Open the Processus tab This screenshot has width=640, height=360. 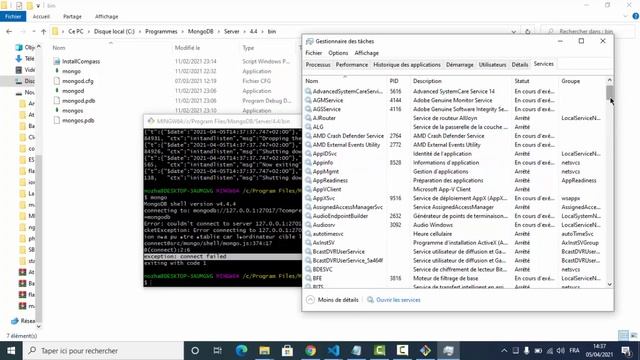click(318, 65)
